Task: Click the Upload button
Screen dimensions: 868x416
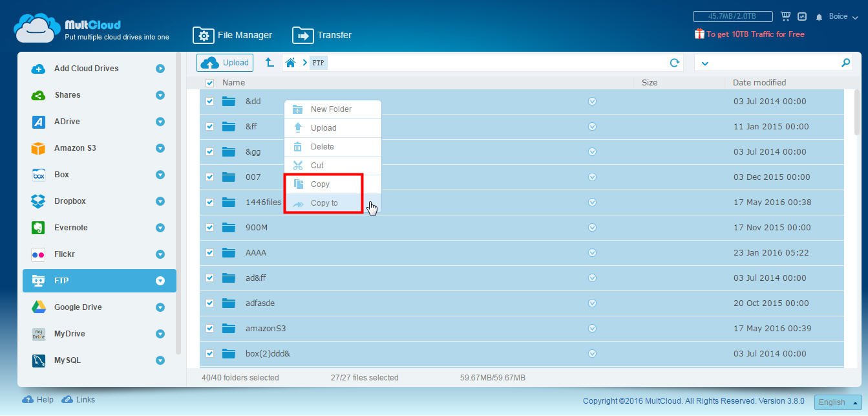Action: pos(226,63)
